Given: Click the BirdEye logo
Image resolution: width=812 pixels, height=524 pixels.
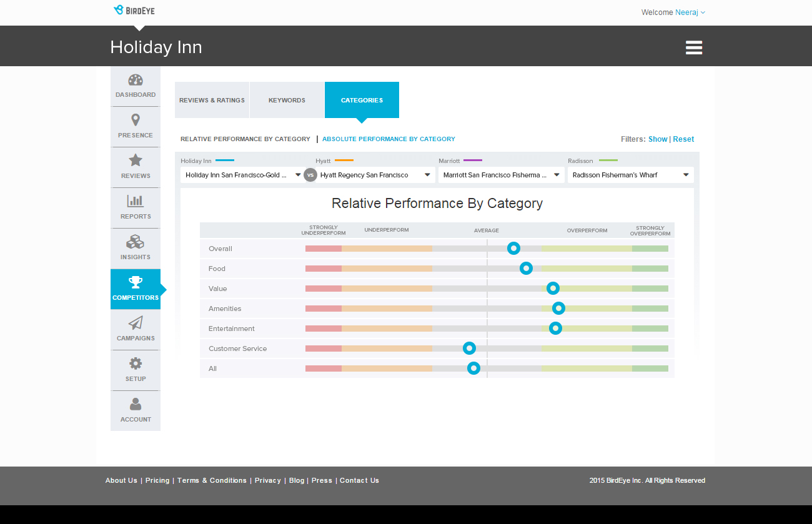Looking at the screenshot, I should (x=134, y=10).
